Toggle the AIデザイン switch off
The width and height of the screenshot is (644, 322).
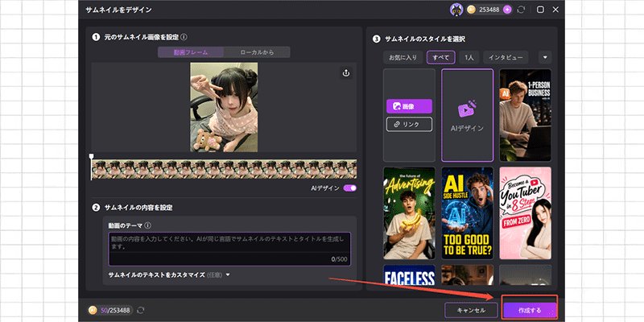pyautogui.click(x=350, y=188)
